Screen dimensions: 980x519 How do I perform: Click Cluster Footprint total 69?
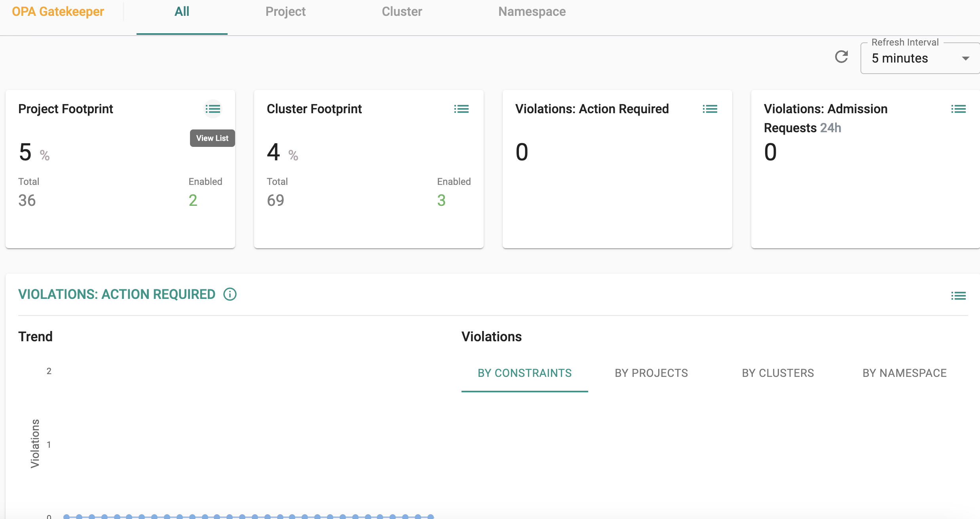[x=275, y=200]
